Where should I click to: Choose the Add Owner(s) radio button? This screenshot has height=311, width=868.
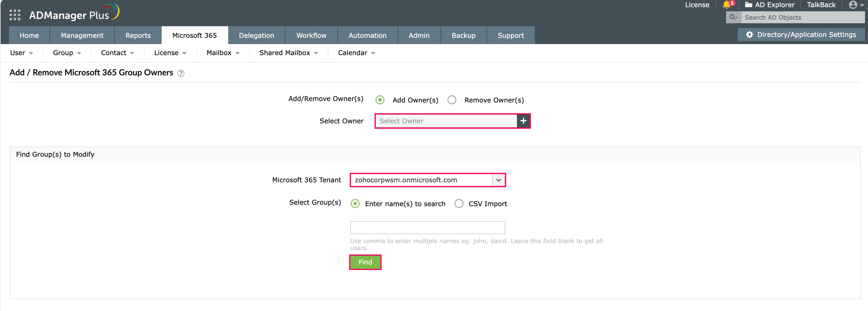click(380, 100)
